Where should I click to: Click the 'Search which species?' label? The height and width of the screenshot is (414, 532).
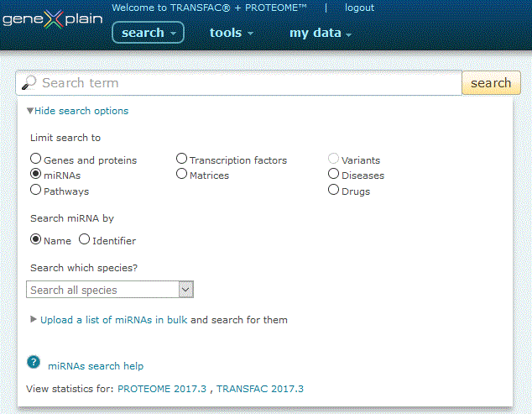84,268
